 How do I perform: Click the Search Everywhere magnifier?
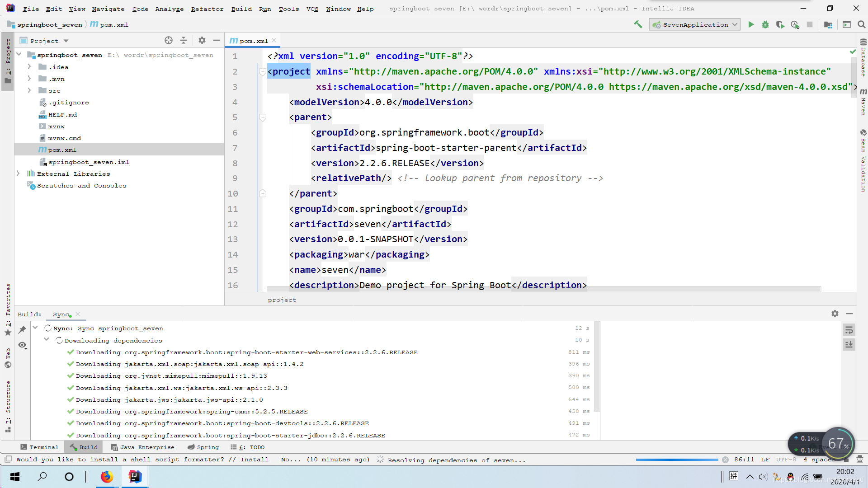[x=862, y=24]
